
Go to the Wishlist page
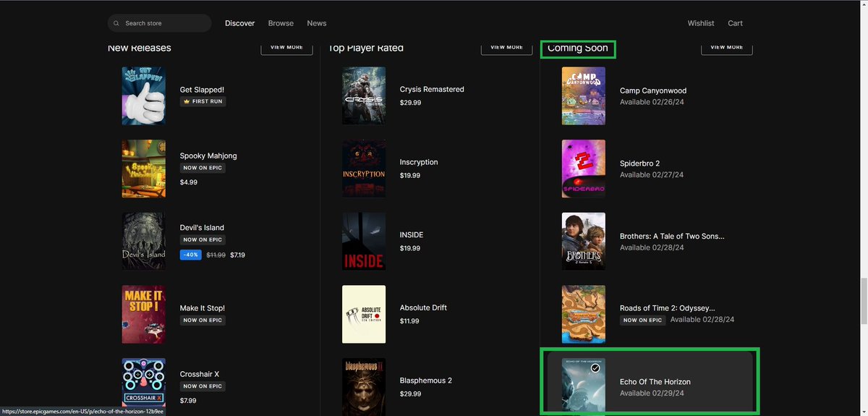click(701, 23)
